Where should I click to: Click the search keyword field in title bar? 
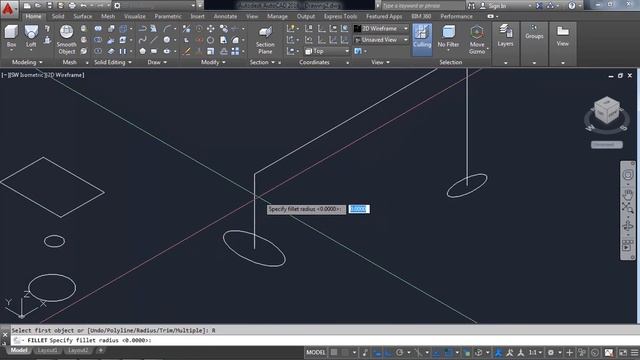(x=423, y=6)
